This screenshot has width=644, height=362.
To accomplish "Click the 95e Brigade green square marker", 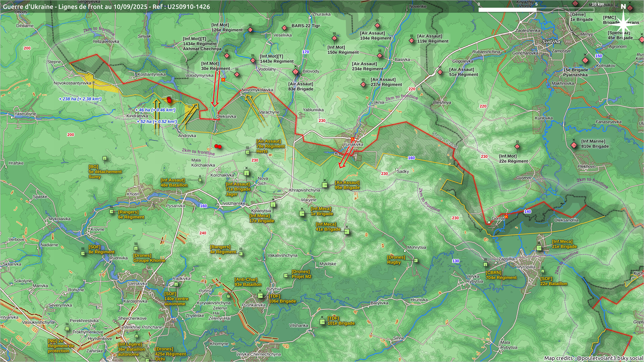I will (325, 185).
